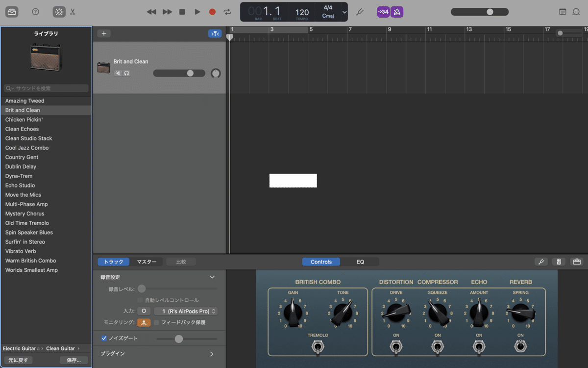
Task: Open Quick Help question mark button
Action: [x=35, y=12]
